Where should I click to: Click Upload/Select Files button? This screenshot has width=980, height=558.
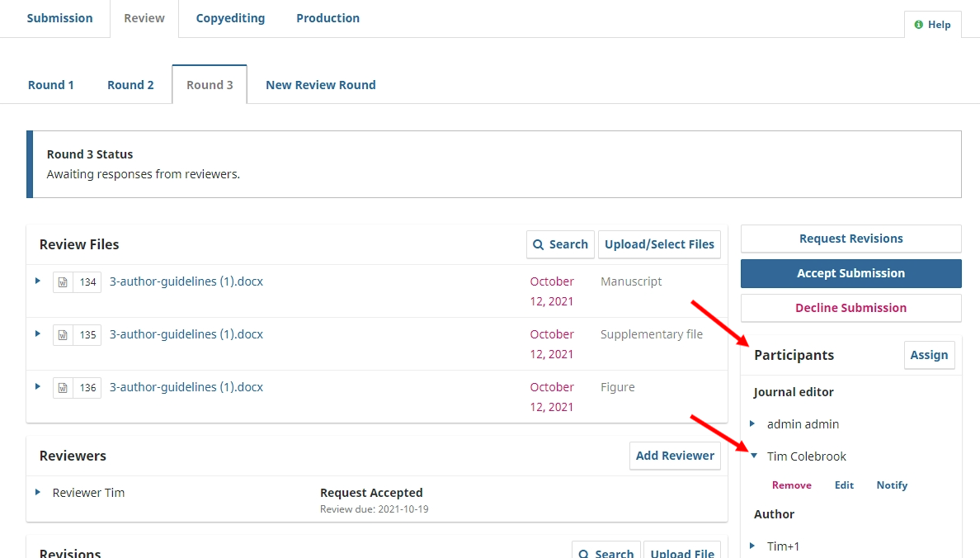tap(659, 244)
